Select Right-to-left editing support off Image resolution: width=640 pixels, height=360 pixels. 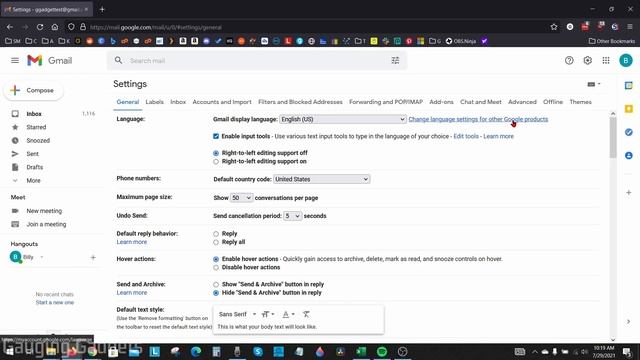point(216,153)
